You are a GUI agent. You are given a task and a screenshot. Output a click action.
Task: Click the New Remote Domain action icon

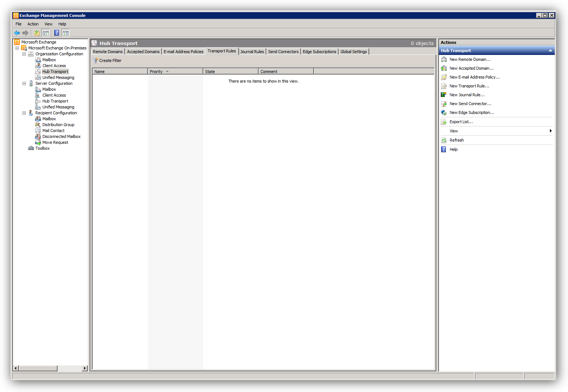tap(444, 59)
